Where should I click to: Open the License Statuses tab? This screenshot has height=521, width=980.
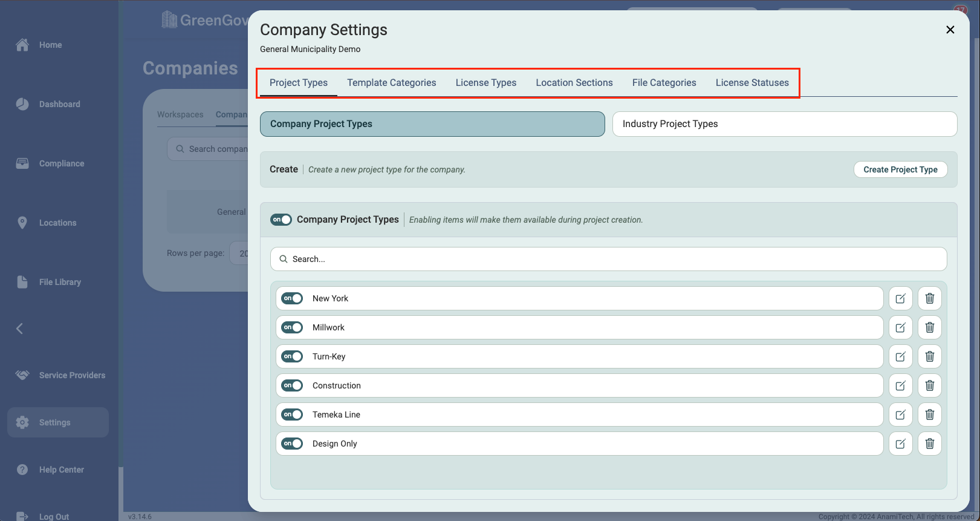pos(752,83)
